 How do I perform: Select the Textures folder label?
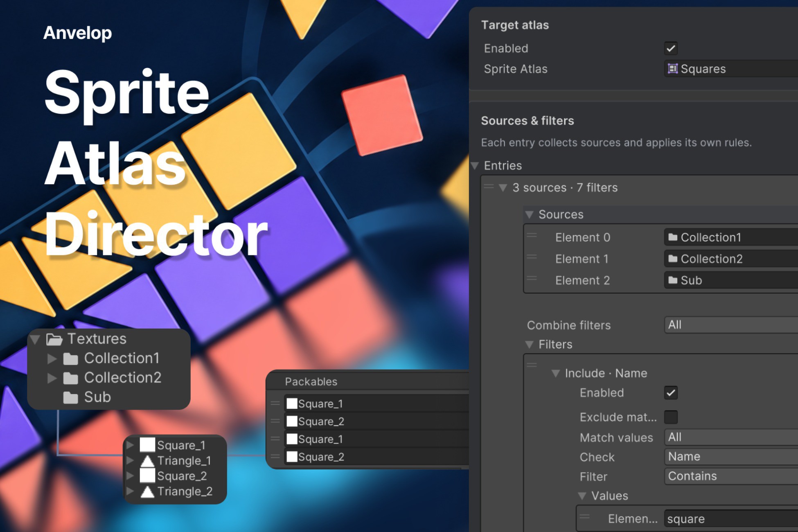click(97, 339)
